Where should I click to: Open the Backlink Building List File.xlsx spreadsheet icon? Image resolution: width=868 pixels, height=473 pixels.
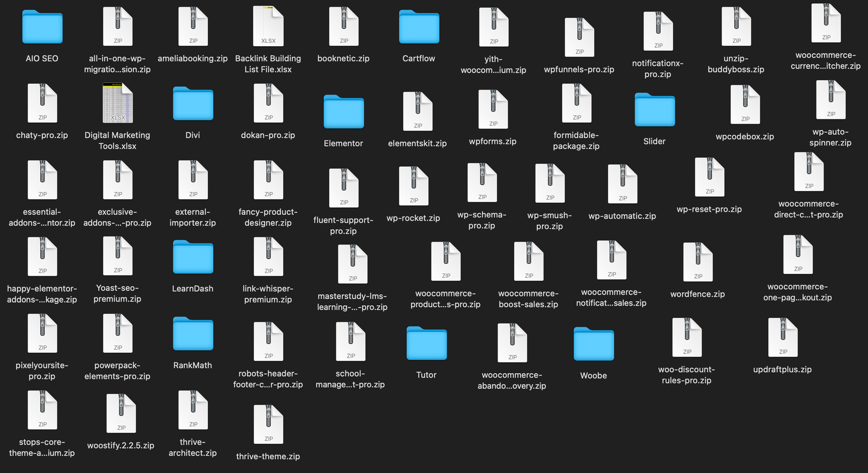click(269, 26)
